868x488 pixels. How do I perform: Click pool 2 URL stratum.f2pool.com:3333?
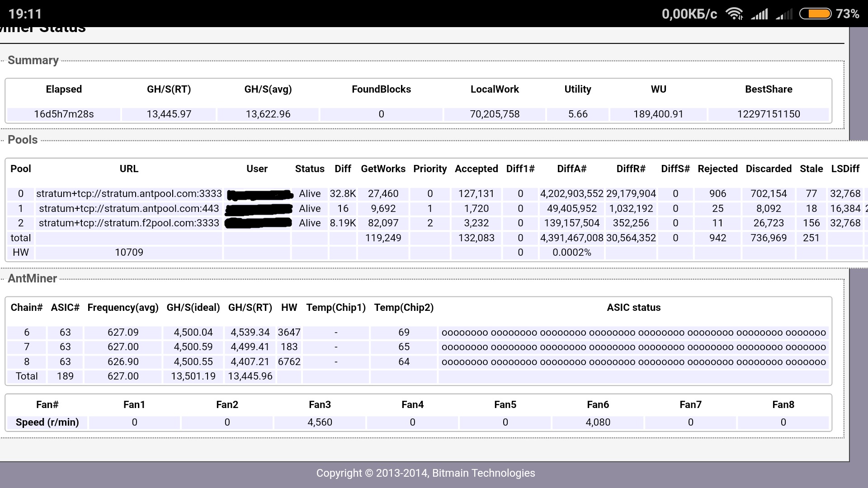129,223
